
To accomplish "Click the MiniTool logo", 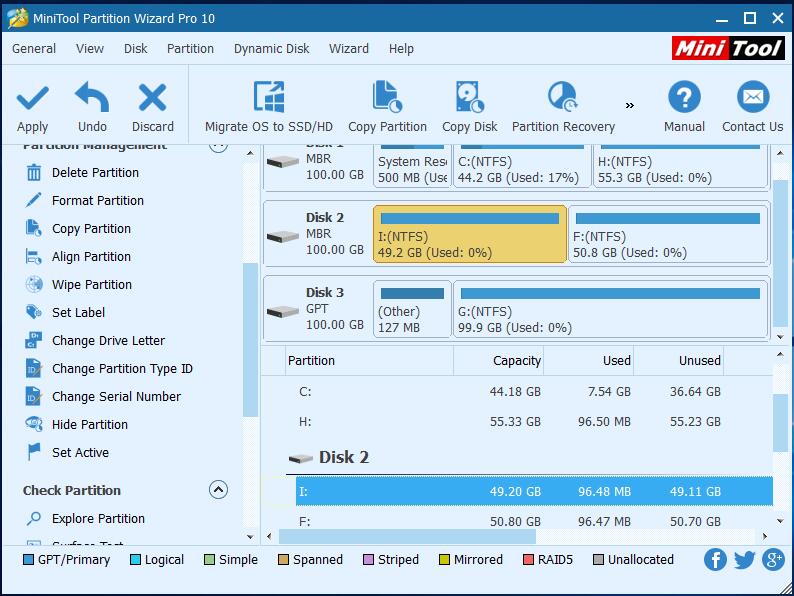I will (728, 49).
